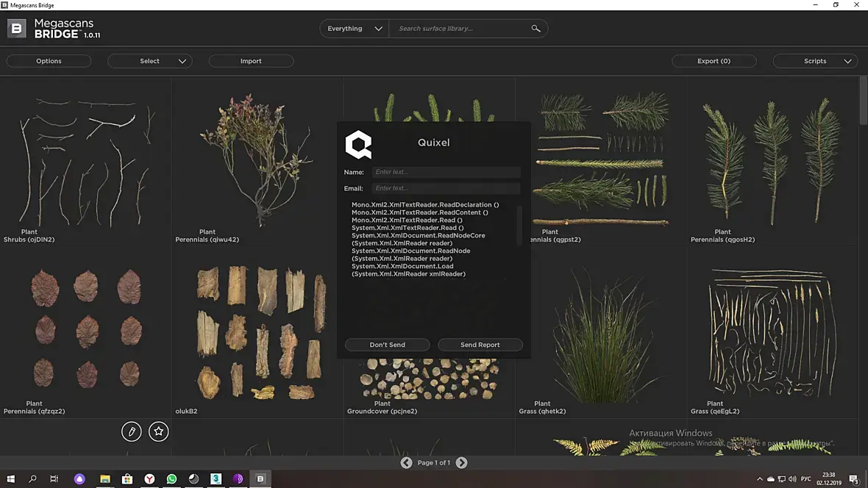
Task: Click the Send Report button
Action: tap(480, 345)
